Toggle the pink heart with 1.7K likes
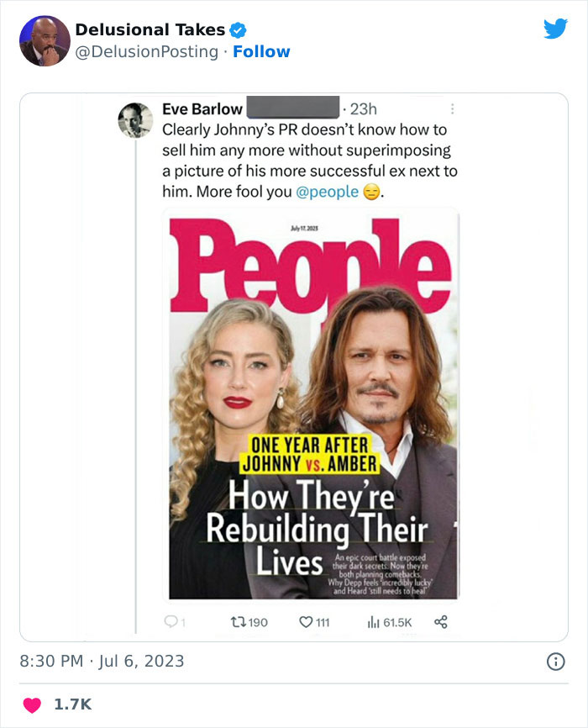The width and height of the screenshot is (588, 728). (32, 704)
